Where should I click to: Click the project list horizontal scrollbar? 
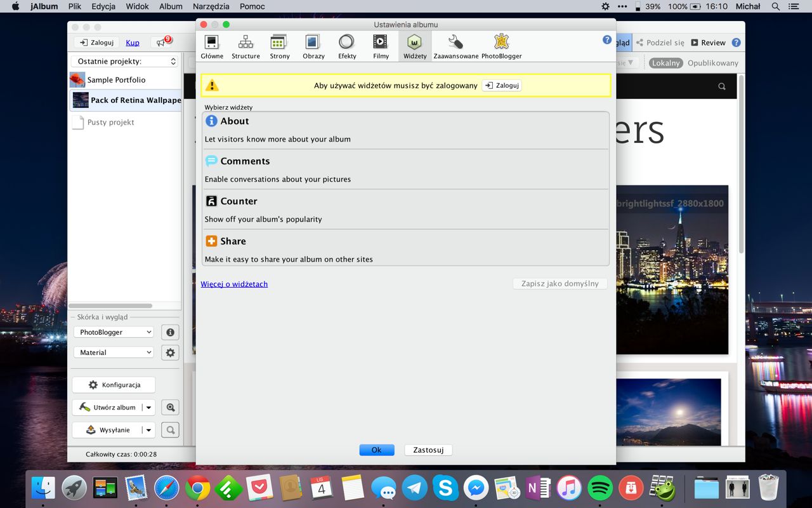(x=110, y=306)
